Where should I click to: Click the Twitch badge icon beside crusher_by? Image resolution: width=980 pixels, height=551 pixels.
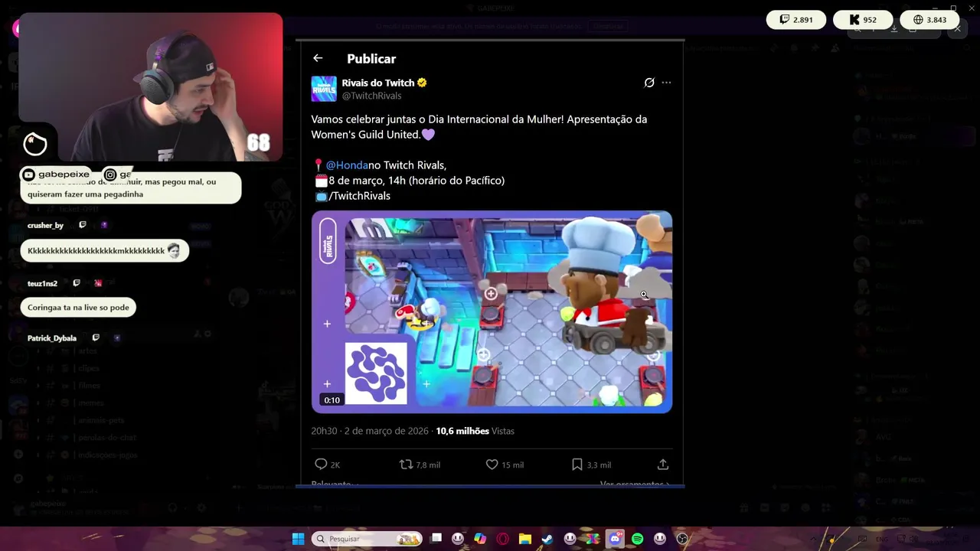coord(83,225)
